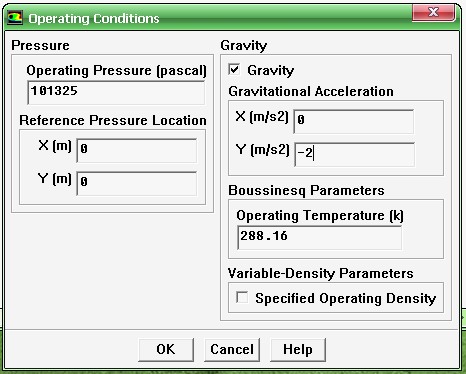Click the Cancel button

232,350
